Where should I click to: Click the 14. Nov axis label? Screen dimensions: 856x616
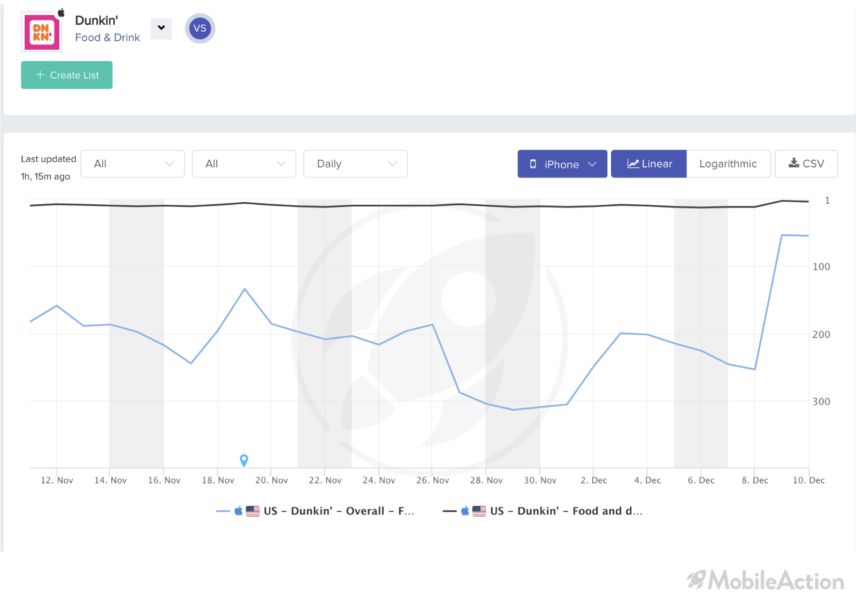pyautogui.click(x=111, y=480)
